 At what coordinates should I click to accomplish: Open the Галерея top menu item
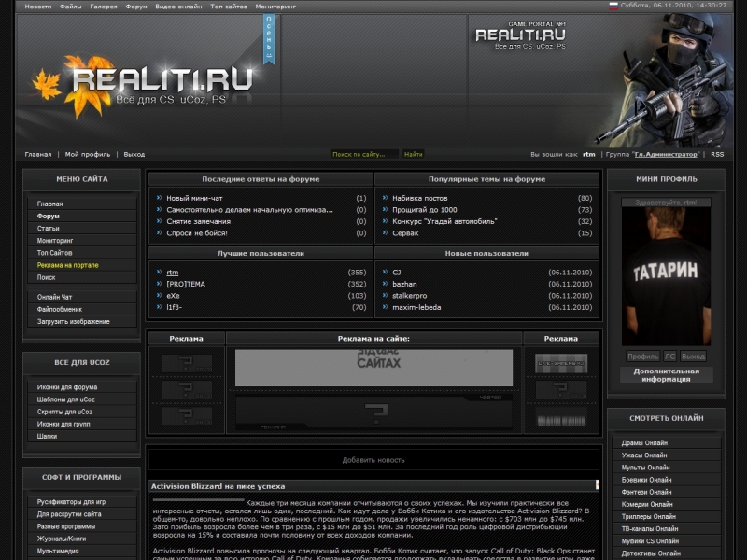click(104, 7)
